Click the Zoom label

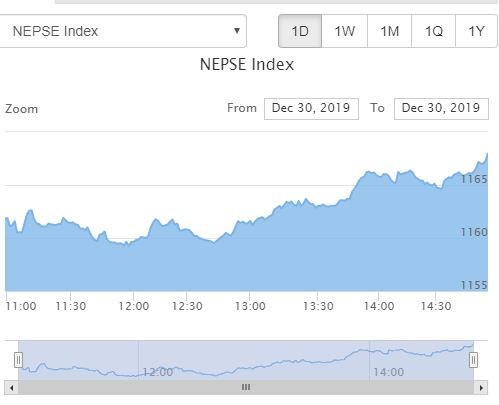[21, 109]
